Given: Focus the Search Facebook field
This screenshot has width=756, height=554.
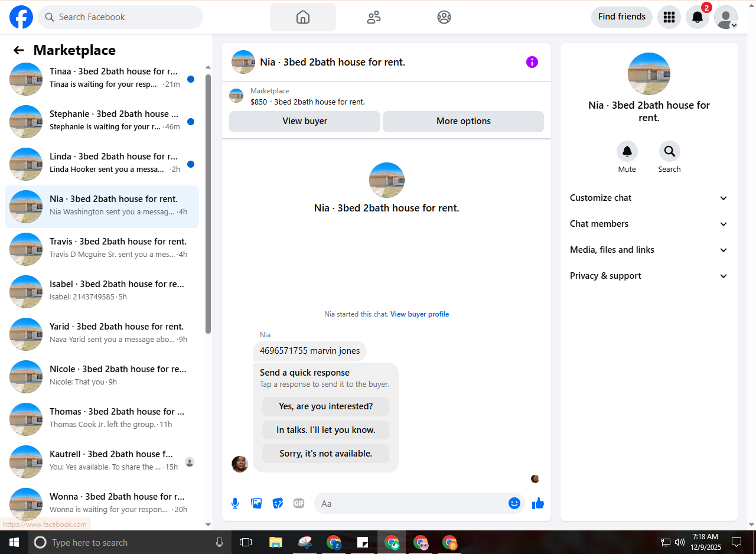Looking at the screenshot, I should (120, 17).
